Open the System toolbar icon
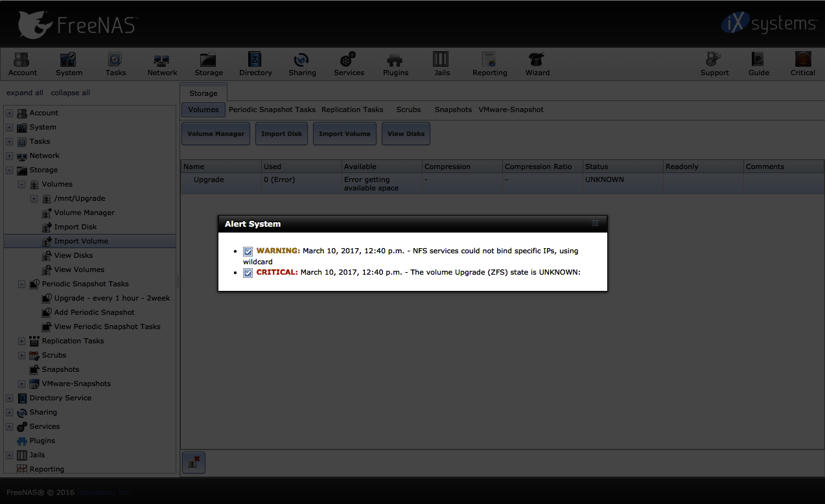Viewport: 825px width, 504px height. click(x=69, y=64)
